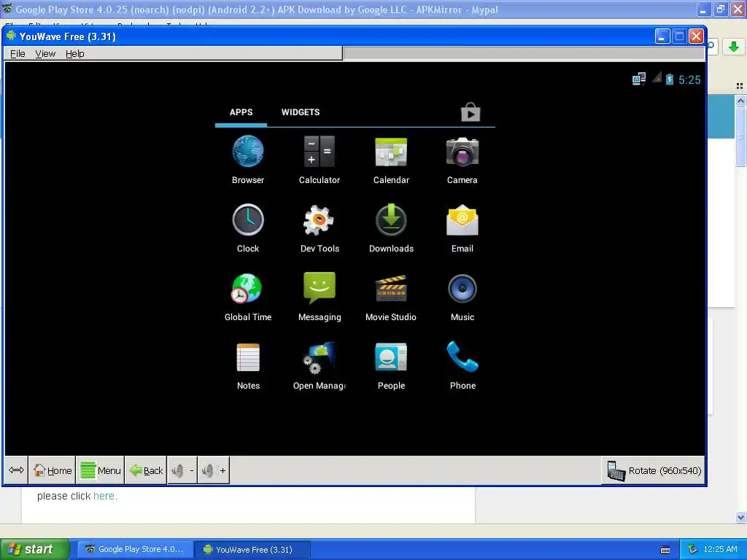Start the Camera app
The width and height of the screenshot is (747, 560).
(462, 160)
